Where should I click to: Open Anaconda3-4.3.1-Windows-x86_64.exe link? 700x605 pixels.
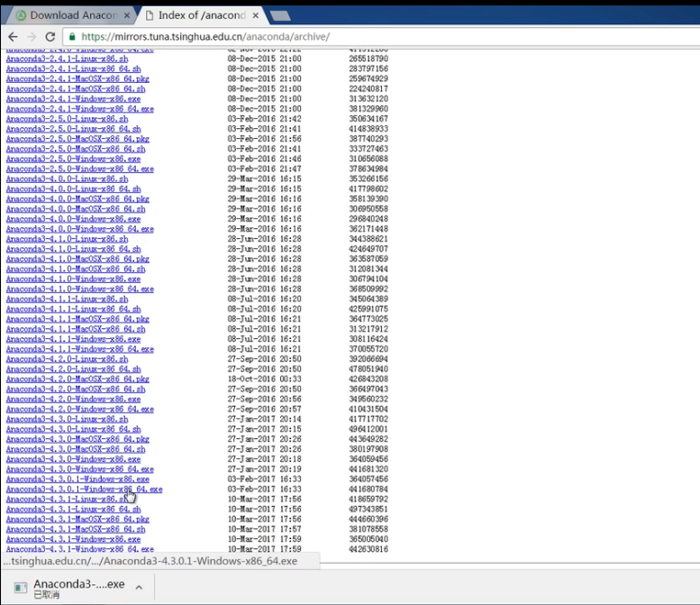coord(80,549)
